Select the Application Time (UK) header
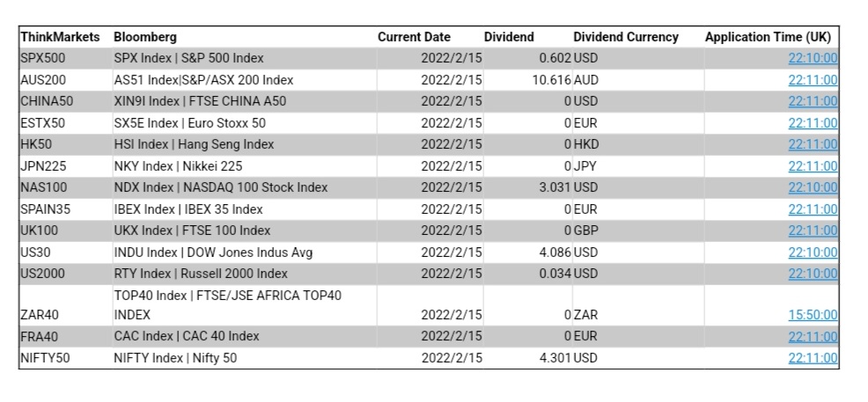 coord(768,37)
